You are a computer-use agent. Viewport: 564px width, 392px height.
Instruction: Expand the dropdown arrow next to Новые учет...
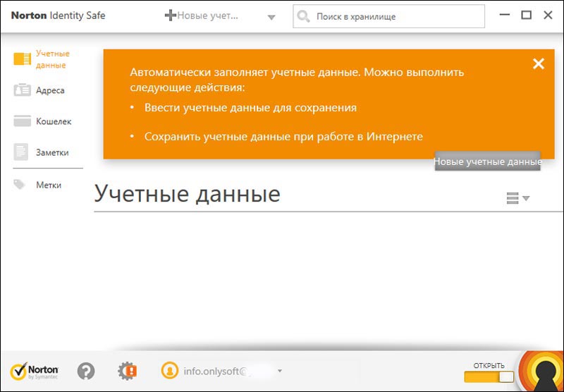[271, 18]
